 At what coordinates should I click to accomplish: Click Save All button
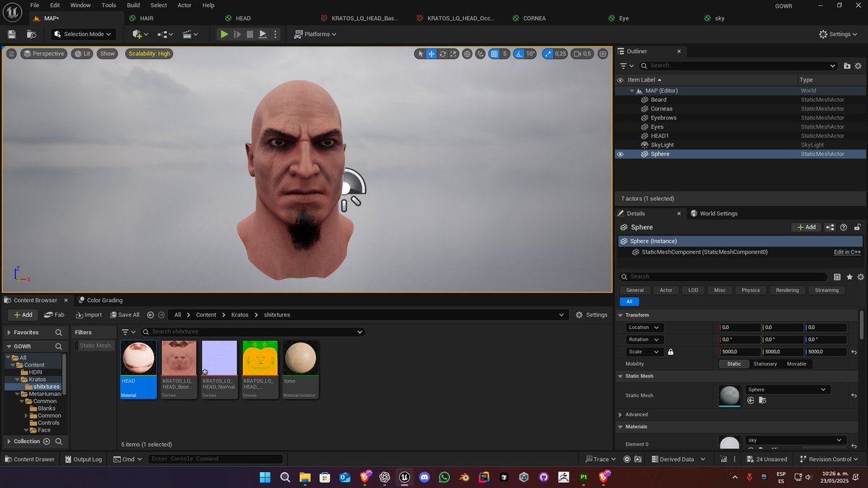point(124,314)
